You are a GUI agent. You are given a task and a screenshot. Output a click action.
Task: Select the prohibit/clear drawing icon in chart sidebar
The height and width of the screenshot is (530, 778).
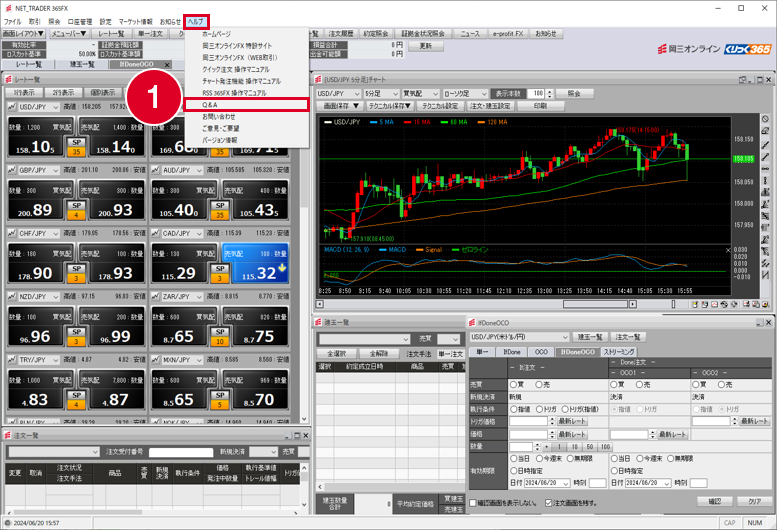coord(766,119)
